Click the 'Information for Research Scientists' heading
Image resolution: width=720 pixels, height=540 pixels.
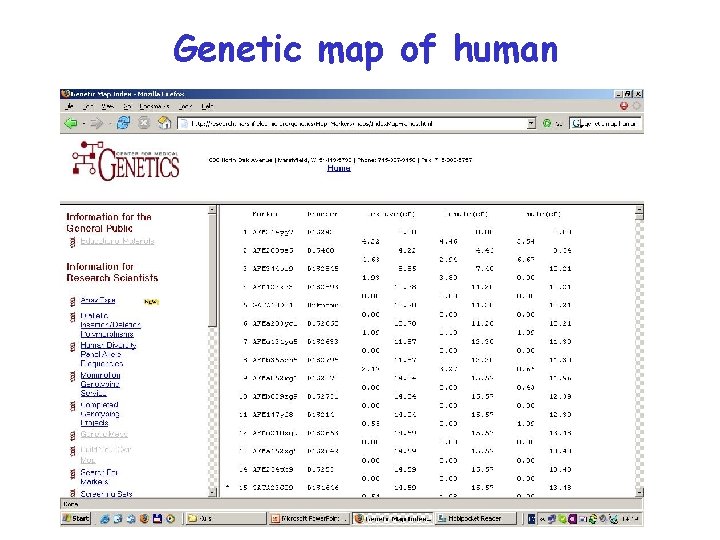click(x=112, y=272)
